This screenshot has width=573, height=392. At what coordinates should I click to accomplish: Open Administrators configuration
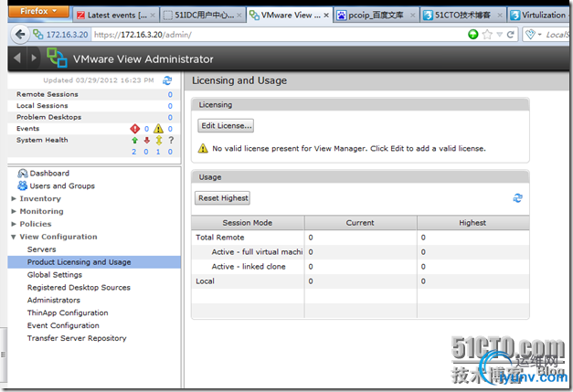54,301
